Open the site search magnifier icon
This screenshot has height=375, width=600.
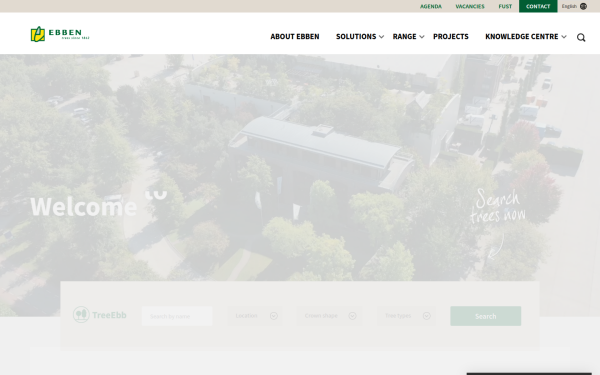pos(581,37)
